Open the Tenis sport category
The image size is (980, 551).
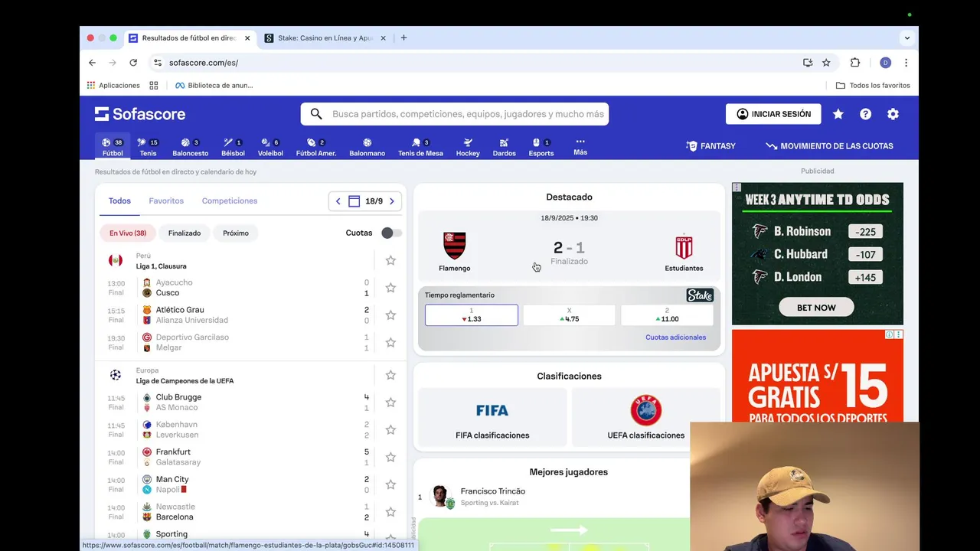tap(148, 147)
